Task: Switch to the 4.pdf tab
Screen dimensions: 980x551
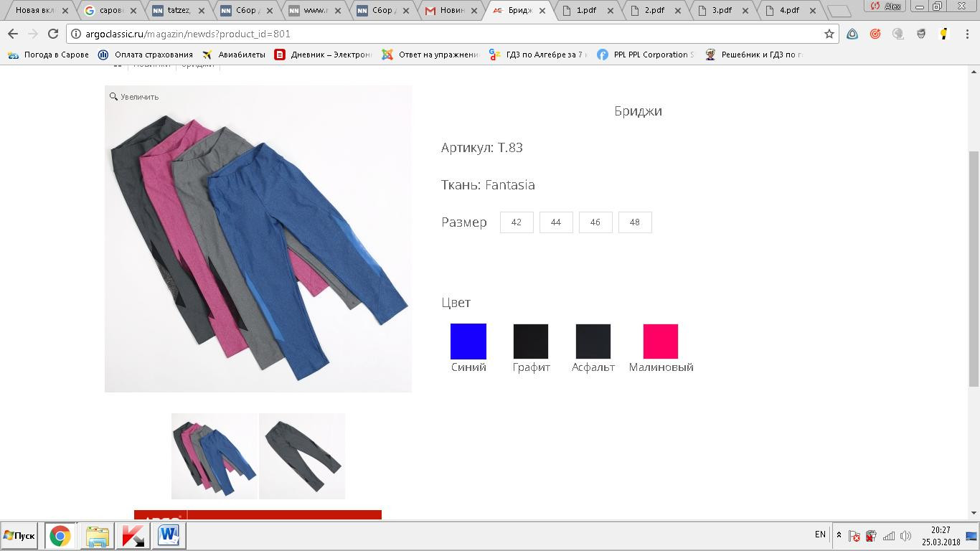Action: (789, 11)
